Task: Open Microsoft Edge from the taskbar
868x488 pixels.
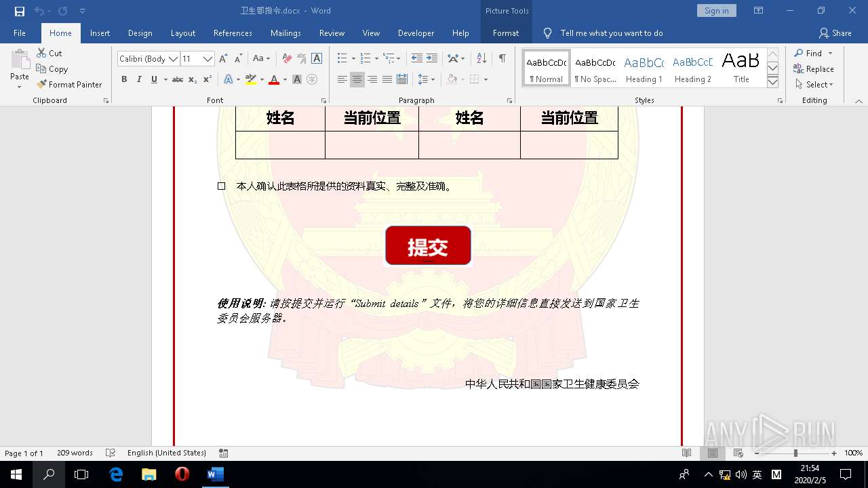Action: tap(116, 474)
